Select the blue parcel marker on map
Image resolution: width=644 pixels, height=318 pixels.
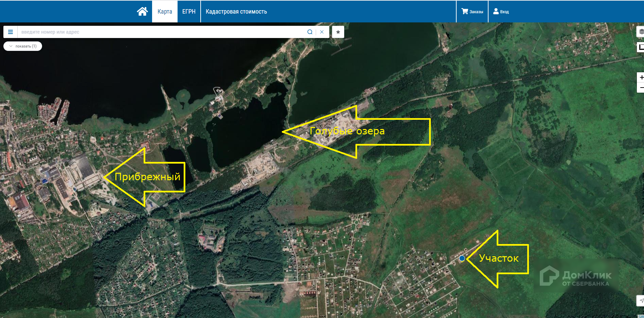462,258
